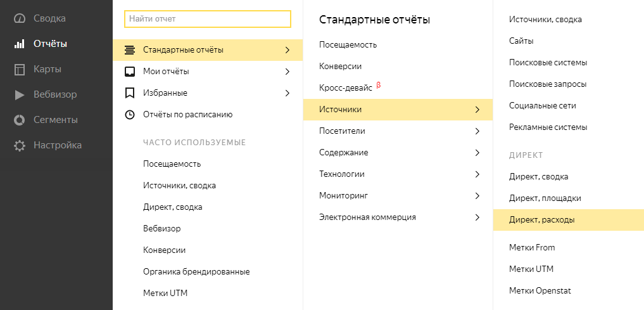
Task: Open the Настройка gear icon
Action: [x=20, y=145]
